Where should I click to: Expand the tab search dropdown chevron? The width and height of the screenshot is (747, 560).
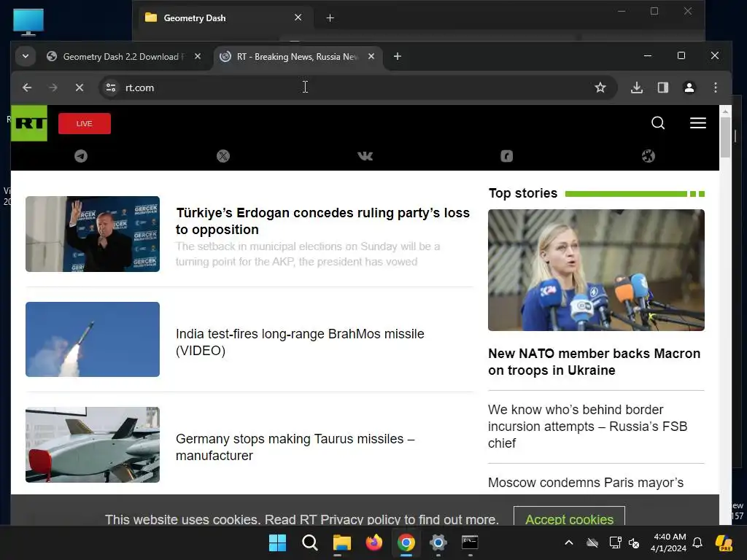26,57
